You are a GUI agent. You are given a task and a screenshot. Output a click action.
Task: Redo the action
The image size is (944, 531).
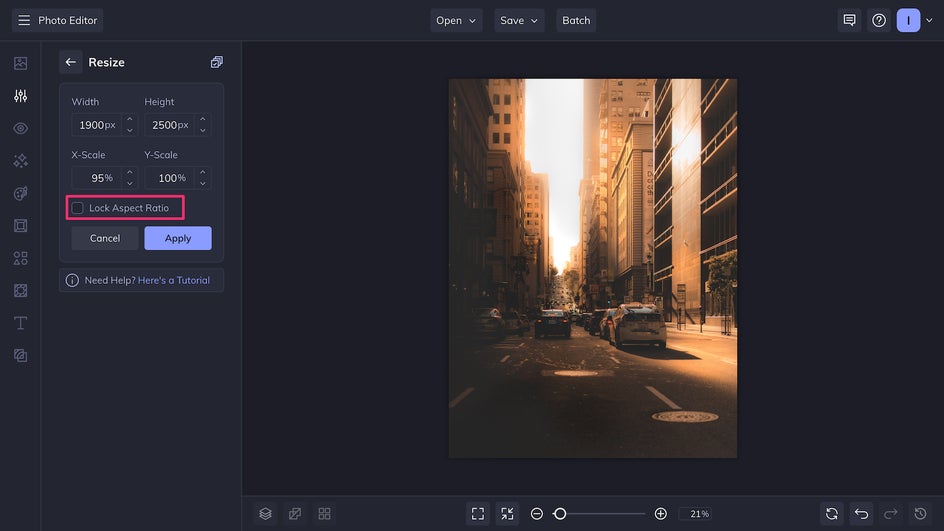(x=891, y=514)
